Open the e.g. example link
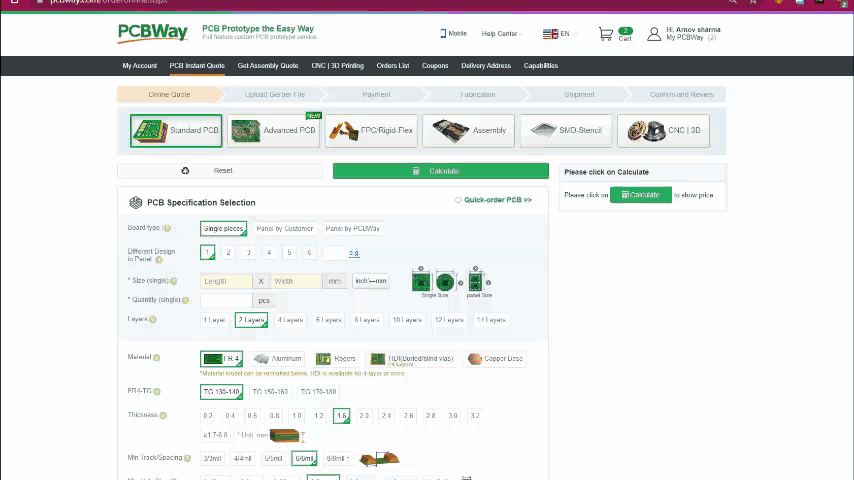The image size is (854, 480). (354, 253)
